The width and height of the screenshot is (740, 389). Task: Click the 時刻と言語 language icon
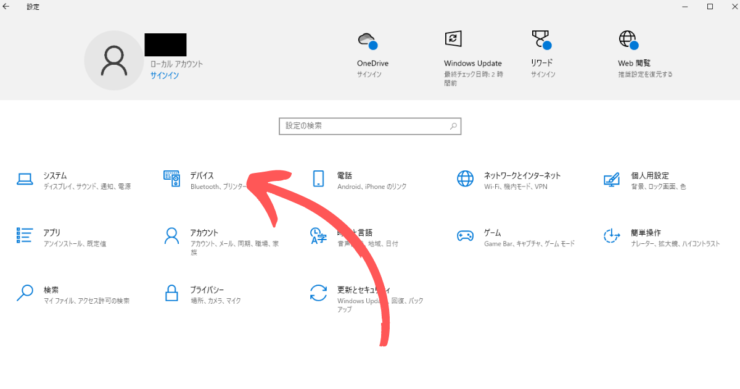pos(318,236)
